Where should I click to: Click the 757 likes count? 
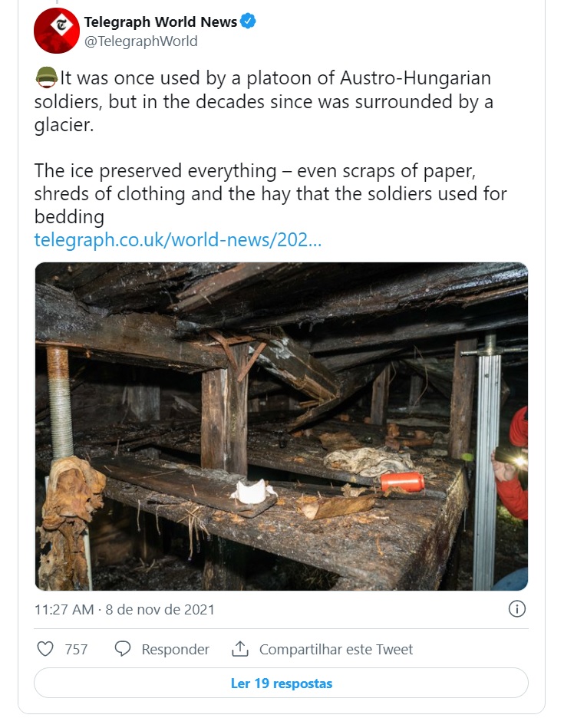coord(76,649)
